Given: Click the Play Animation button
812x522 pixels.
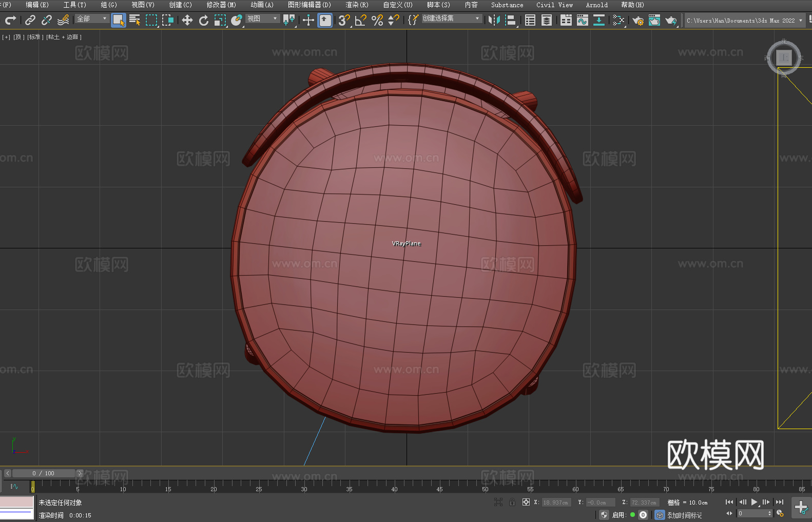Looking at the screenshot, I should point(754,502).
